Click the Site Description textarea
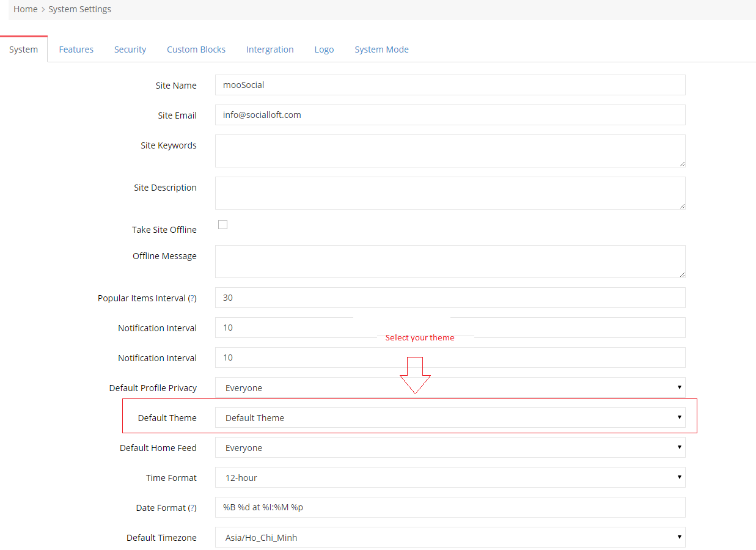This screenshot has height=550, width=756. 450,193
